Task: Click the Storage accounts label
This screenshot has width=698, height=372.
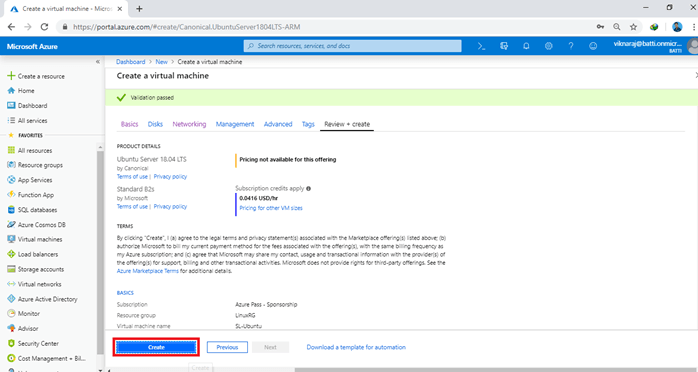Action: tap(41, 269)
